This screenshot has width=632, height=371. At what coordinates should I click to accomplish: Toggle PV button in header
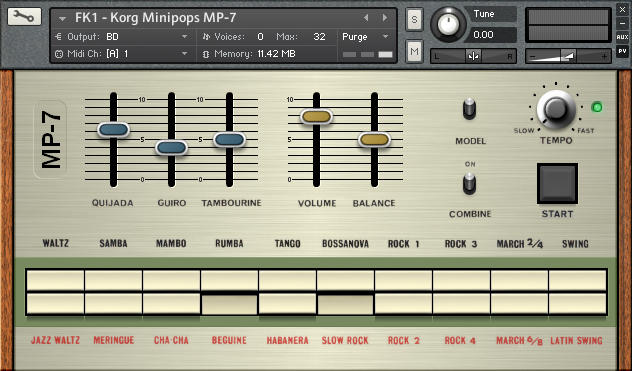[x=622, y=51]
